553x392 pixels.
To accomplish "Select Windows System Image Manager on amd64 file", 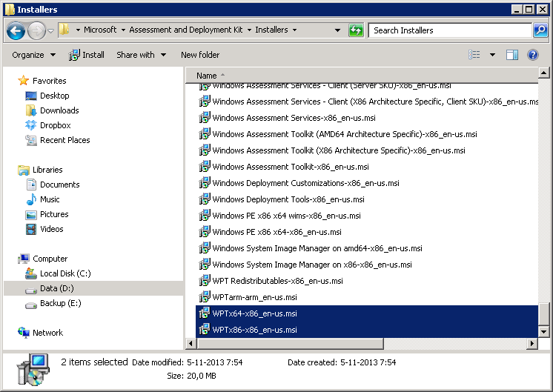I will click(x=310, y=248).
